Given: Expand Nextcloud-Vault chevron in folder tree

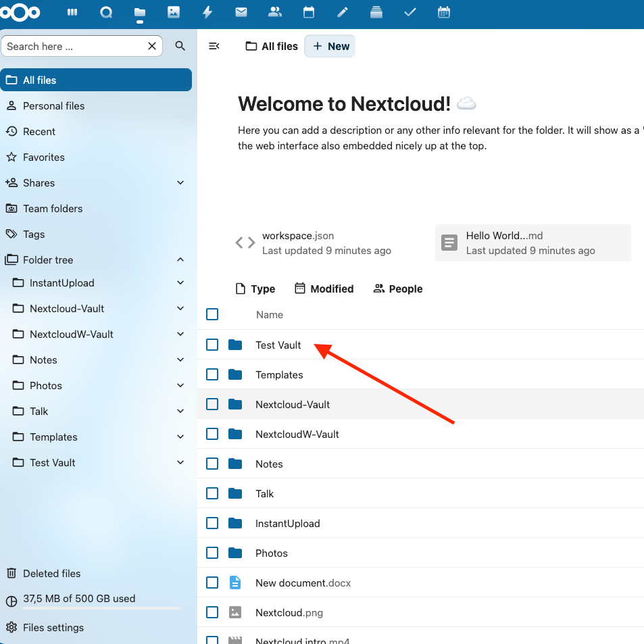Looking at the screenshot, I should coord(180,308).
